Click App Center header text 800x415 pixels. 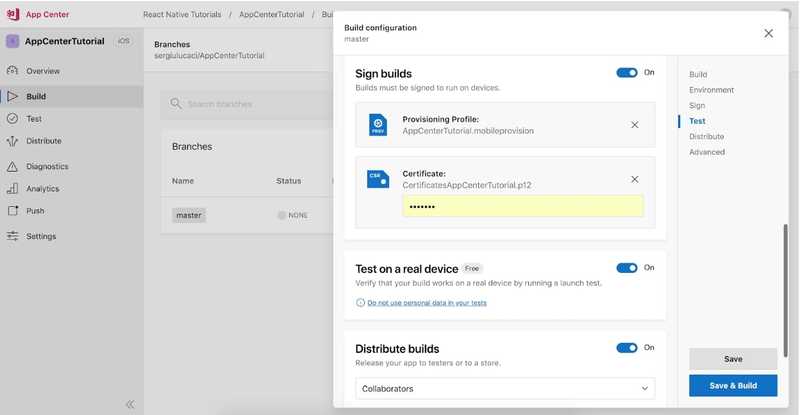(47, 14)
